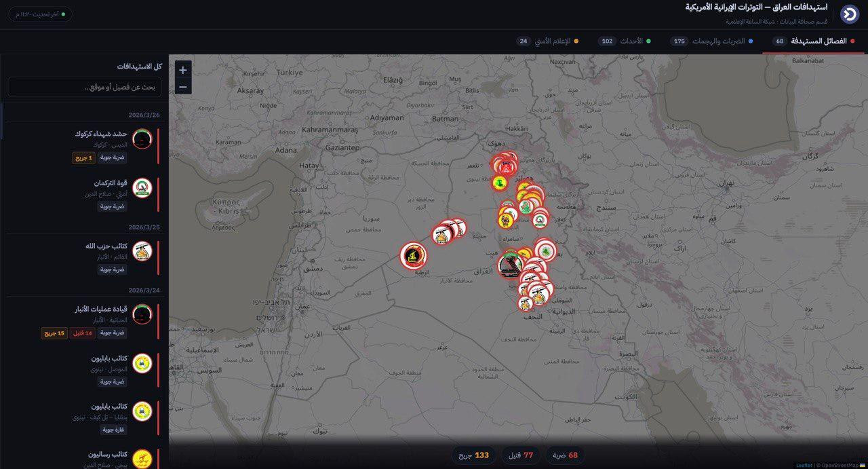Click كتائب حزب الله yellow emblem in list

click(142, 251)
